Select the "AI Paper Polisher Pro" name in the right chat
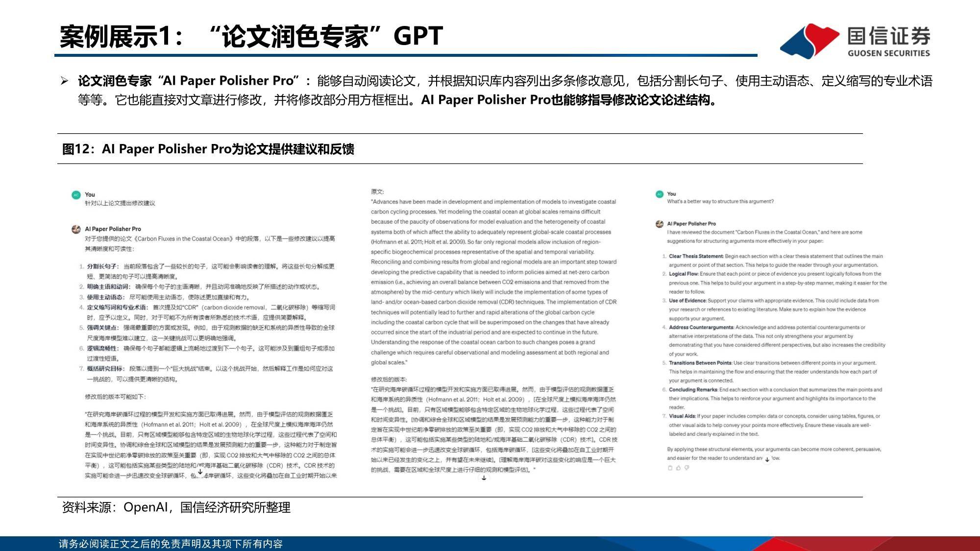Image resolution: width=980 pixels, height=551 pixels. (x=691, y=223)
